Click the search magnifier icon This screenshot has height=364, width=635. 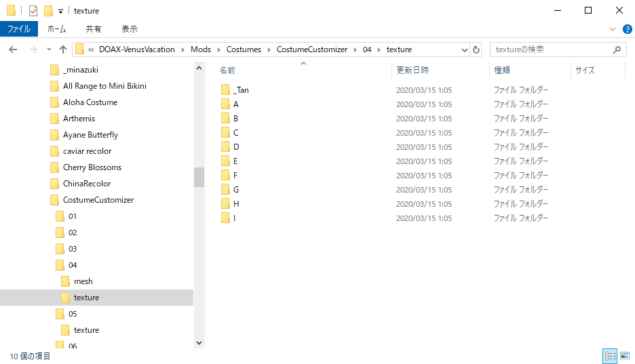pyautogui.click(x=617, y=49)
